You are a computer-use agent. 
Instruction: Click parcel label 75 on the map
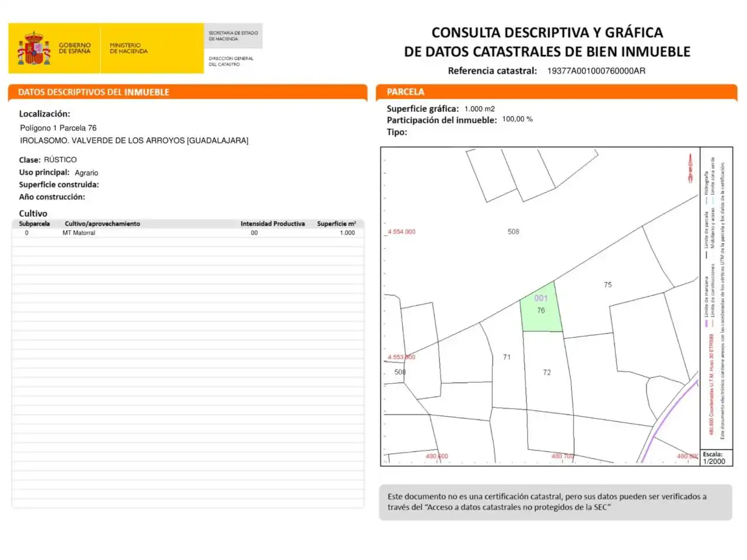click(x=608, y=285)
